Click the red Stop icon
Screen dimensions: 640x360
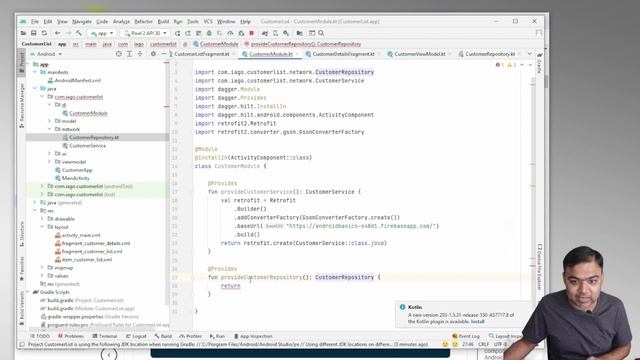251,33
